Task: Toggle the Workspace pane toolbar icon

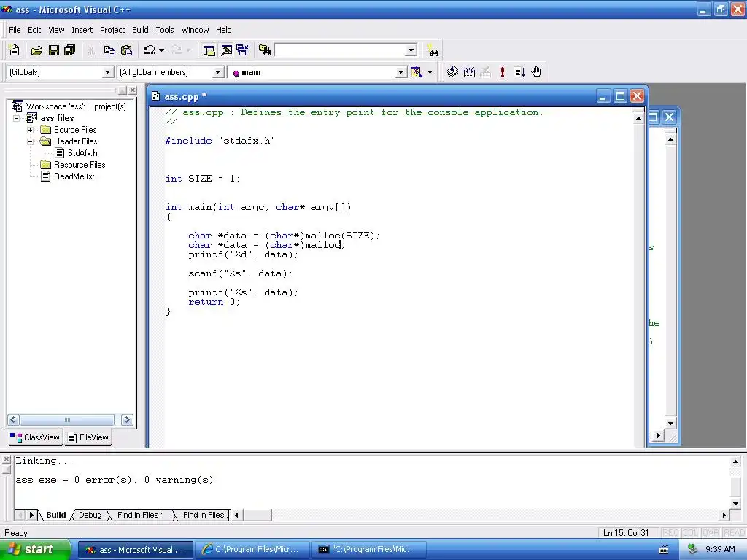Action: 209,50
